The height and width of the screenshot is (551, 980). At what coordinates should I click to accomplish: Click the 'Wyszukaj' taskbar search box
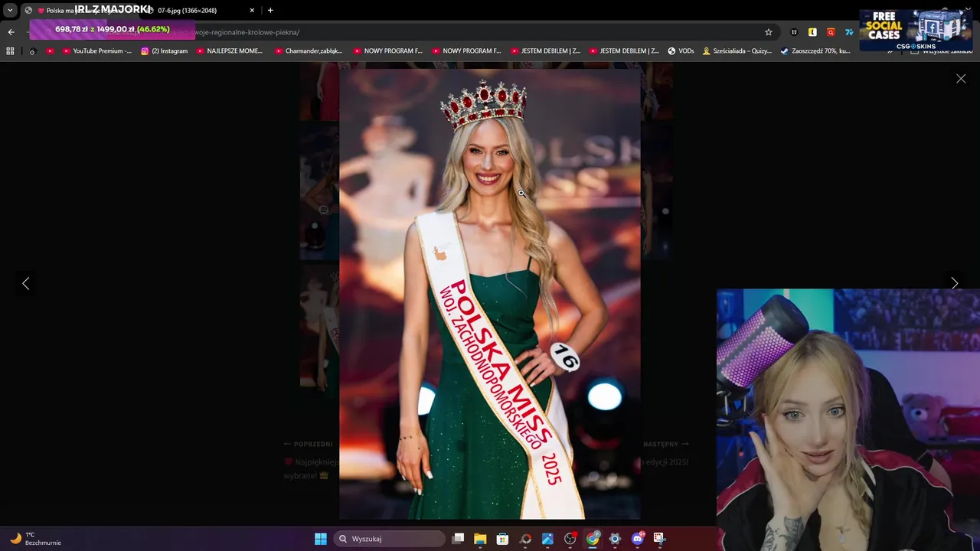(391, 539)
